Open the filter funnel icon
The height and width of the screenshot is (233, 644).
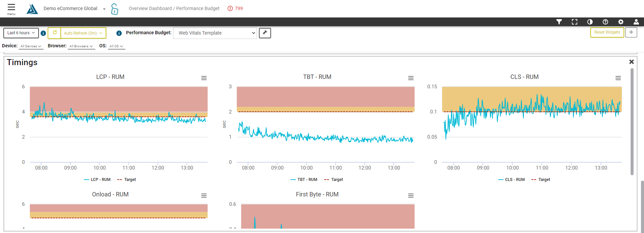click(559, 22)
